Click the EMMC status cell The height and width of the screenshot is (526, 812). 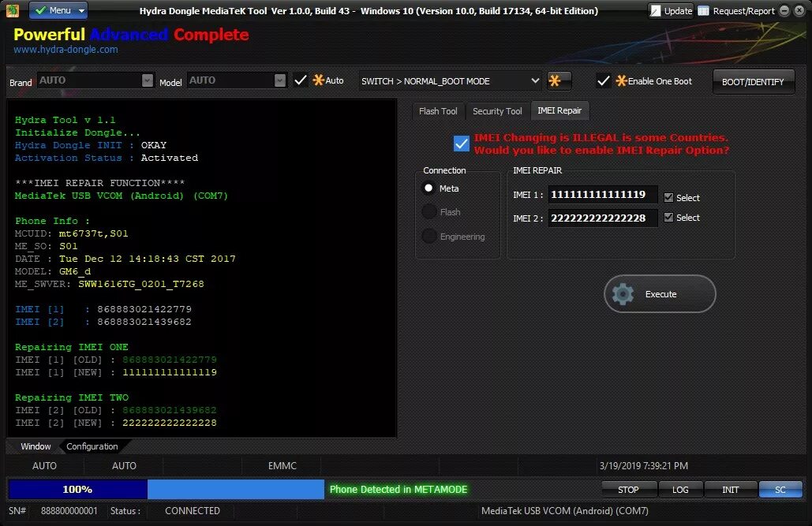click(283, 466)
